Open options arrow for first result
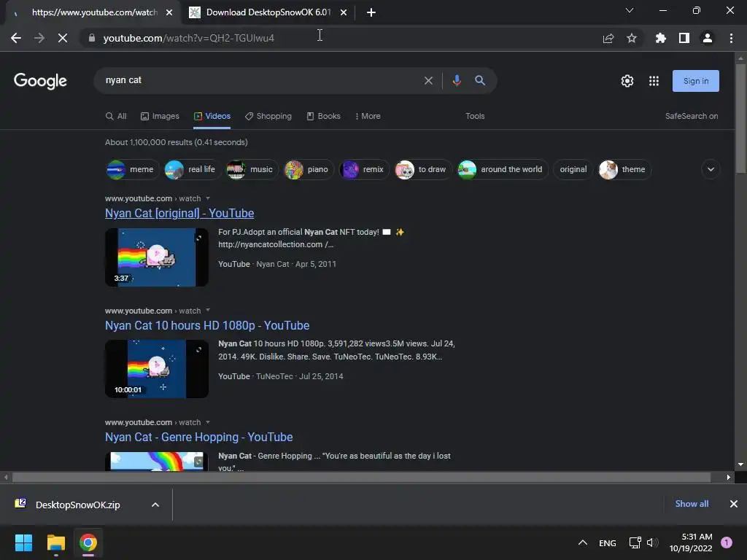This screenshot has height=560, width=747. point(208,198)
